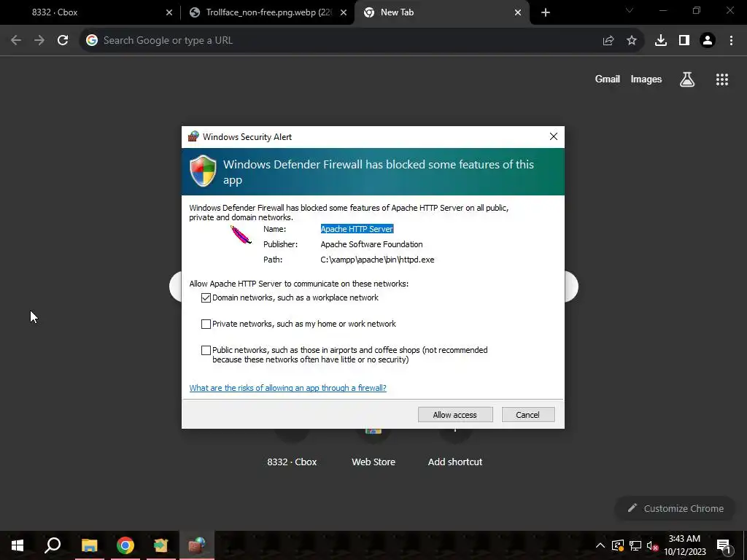Viewport: 747px width, 560px height.
Task: Toggle the Chrome side panel icon
Action: pyautogui.click(x=684, y=41)
